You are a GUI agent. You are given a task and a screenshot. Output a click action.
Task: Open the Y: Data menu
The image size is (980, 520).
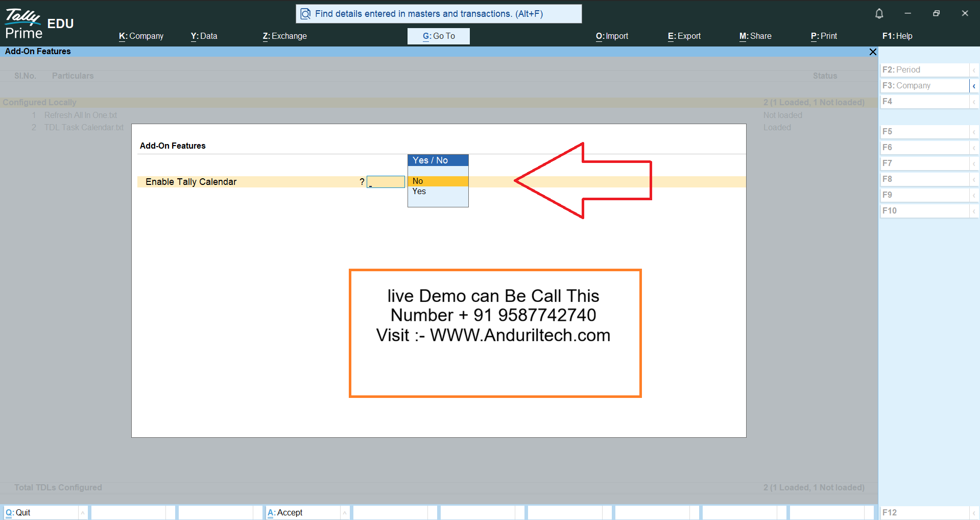[x=204, y=36]
